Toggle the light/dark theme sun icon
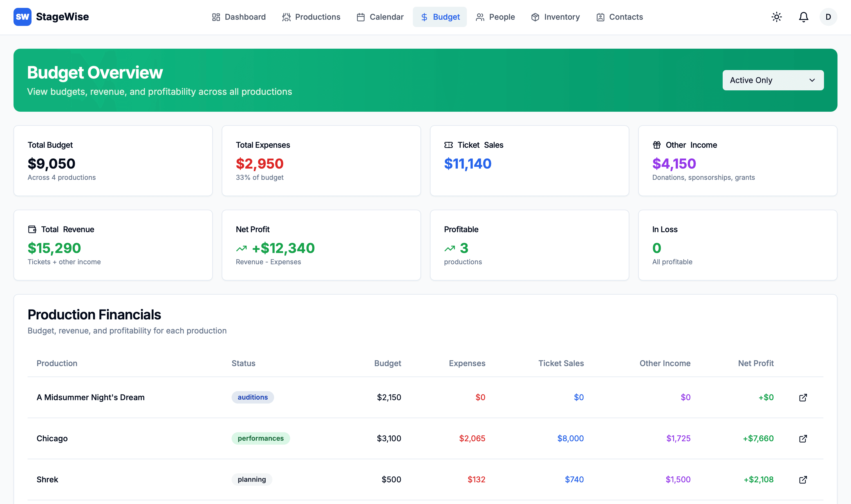The height and width of the screenshot is (504, 851). pyautogui.click(x=776, y=17)
